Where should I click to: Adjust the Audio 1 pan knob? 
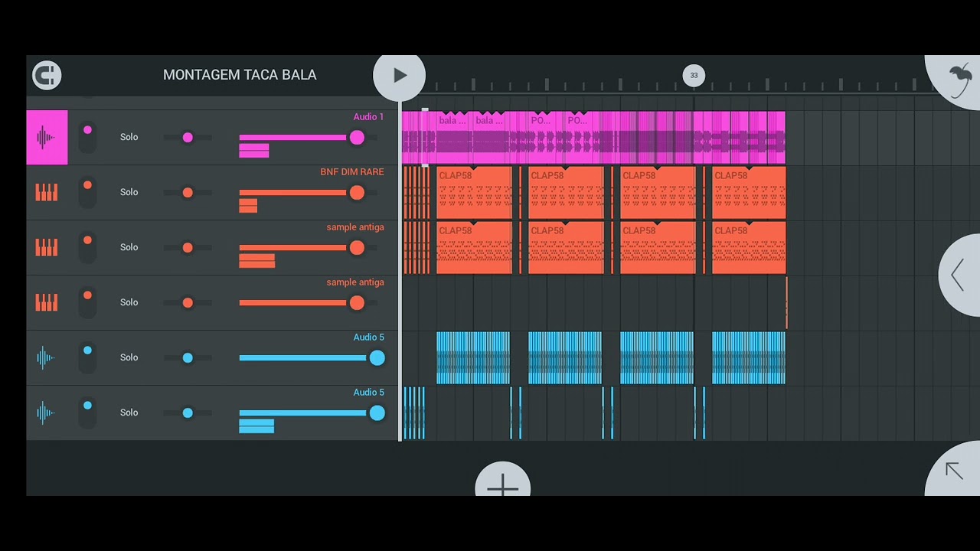pyautogui.click(x=188, y=137)
